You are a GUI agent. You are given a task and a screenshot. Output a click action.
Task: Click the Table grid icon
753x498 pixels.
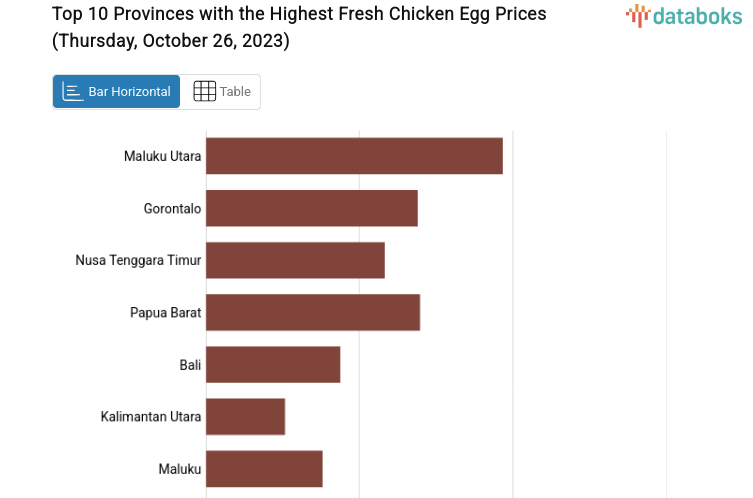204,92
